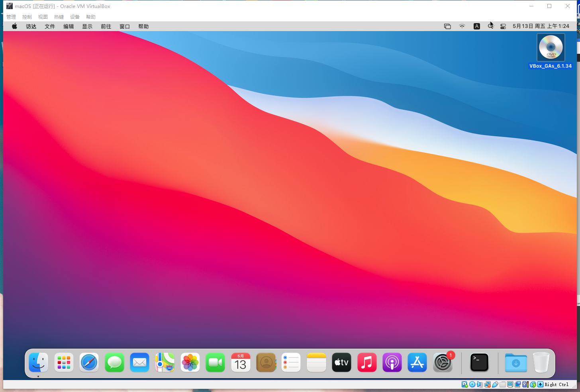
Task: Open the 设备 menu in VirtualBox
Action: click(74, 17)
